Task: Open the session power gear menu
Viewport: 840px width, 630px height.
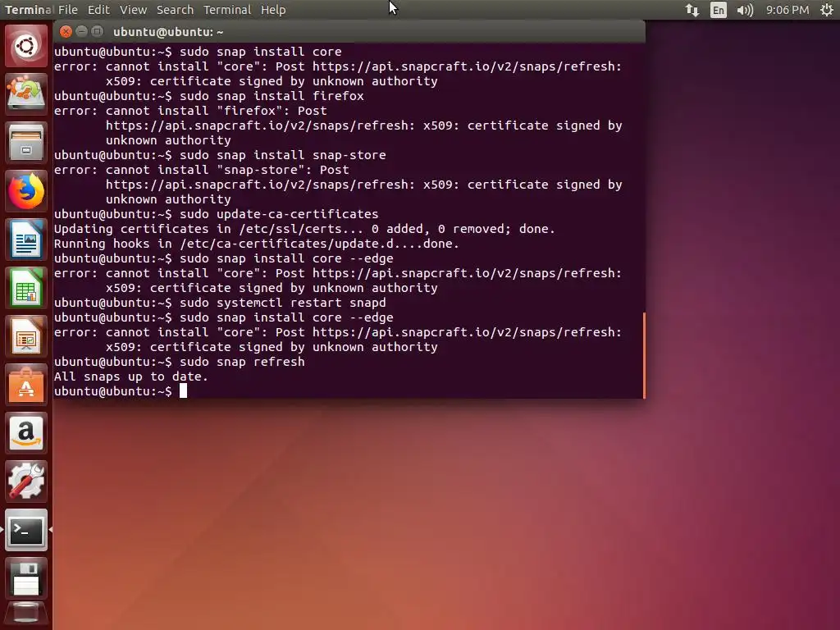Action: pos(827,10)
